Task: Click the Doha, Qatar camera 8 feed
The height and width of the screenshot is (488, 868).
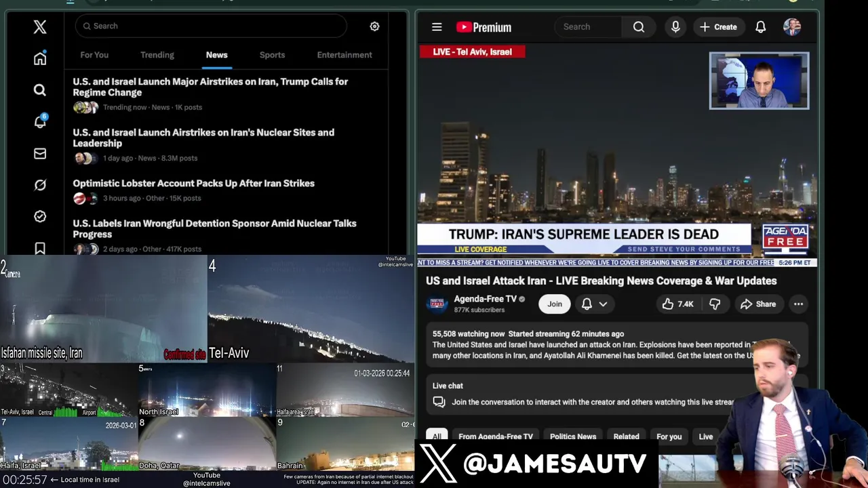Action: 207,445
